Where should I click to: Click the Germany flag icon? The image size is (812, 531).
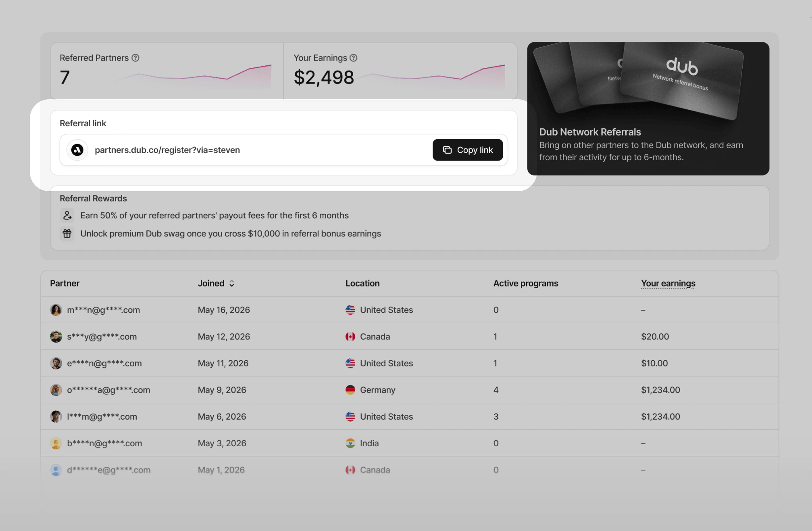pos(350,390)
